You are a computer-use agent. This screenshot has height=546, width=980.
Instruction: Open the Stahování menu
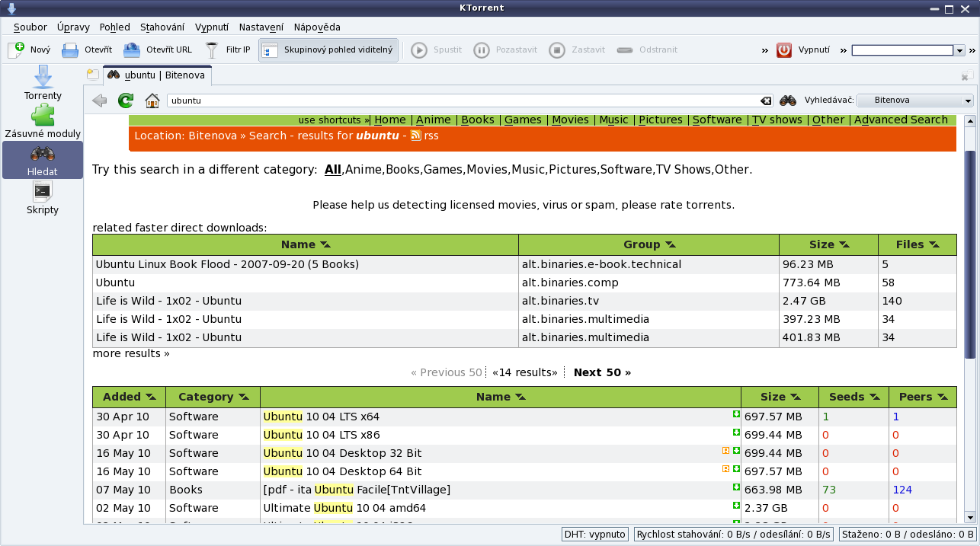tap(162, 27)
